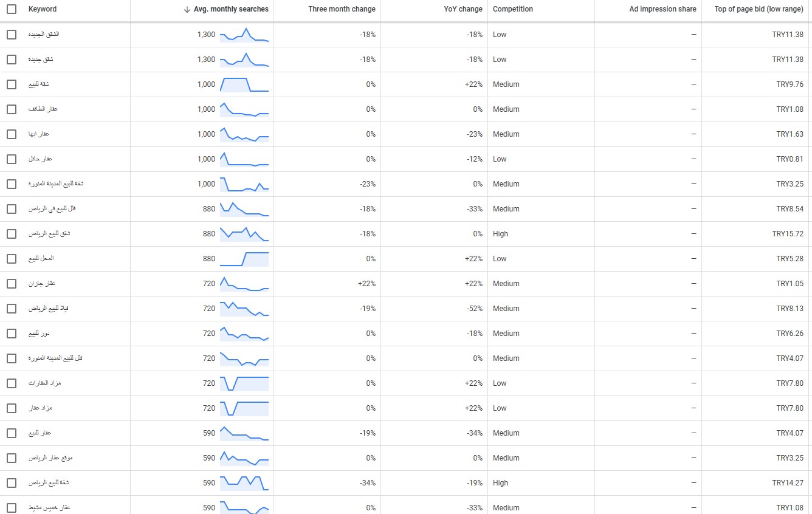Select all keywords via header checkbox

click(x=11, y=9)
